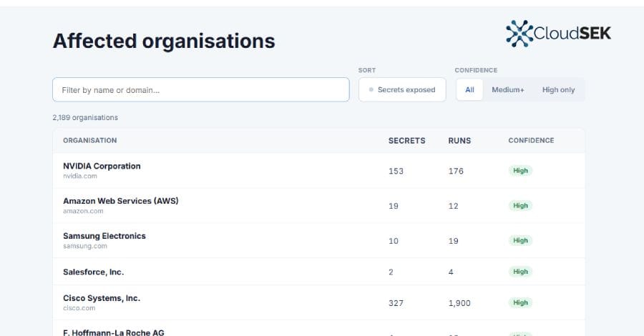Click the CloudSEK logo
644x336 pixels.
coord(558,33)
